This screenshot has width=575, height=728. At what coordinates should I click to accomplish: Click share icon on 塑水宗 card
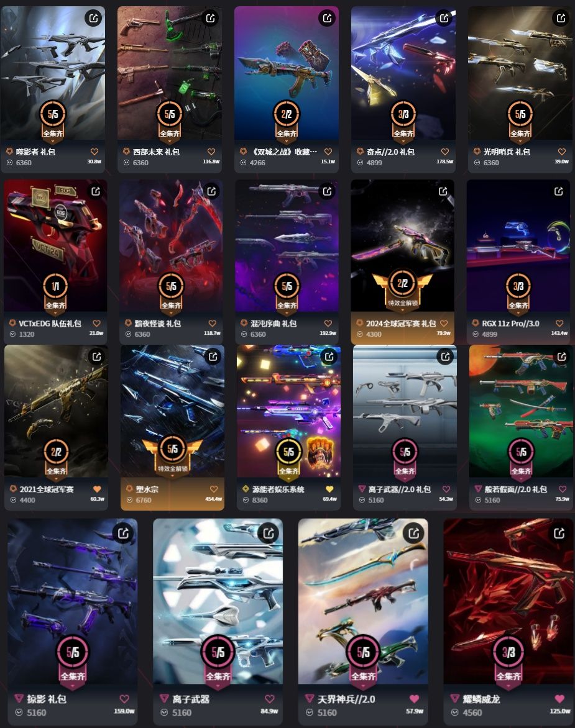point(213,357)
